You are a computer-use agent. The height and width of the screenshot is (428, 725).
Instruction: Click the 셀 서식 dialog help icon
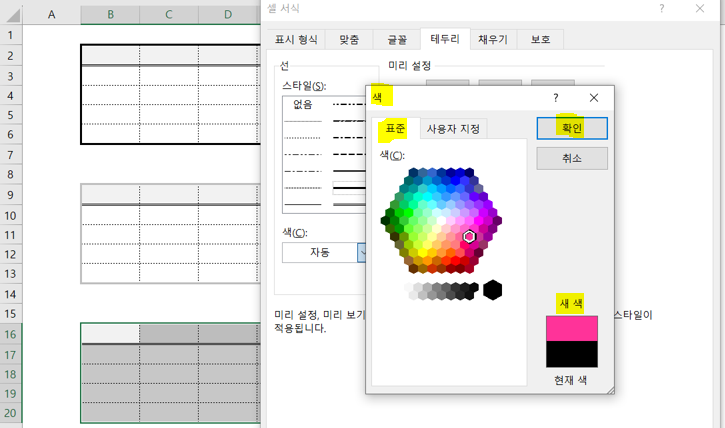click(662, 8)
